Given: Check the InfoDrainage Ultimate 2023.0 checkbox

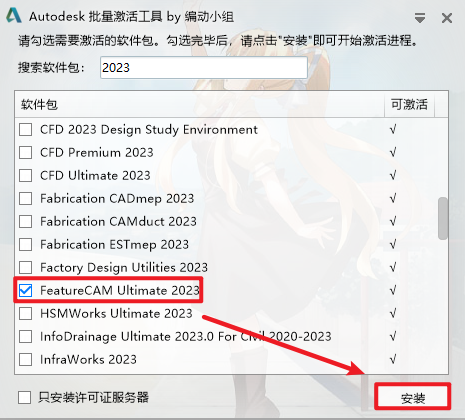Looking at the screenshot, I should 26,336.
